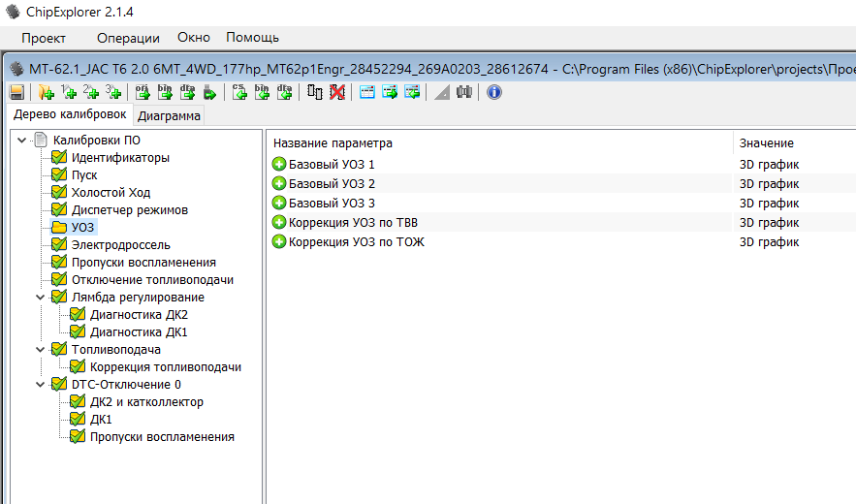The image size is (856, 504).
Task: Select Диагностика ДК2 in calibration tree
Action: pos(138,315)
